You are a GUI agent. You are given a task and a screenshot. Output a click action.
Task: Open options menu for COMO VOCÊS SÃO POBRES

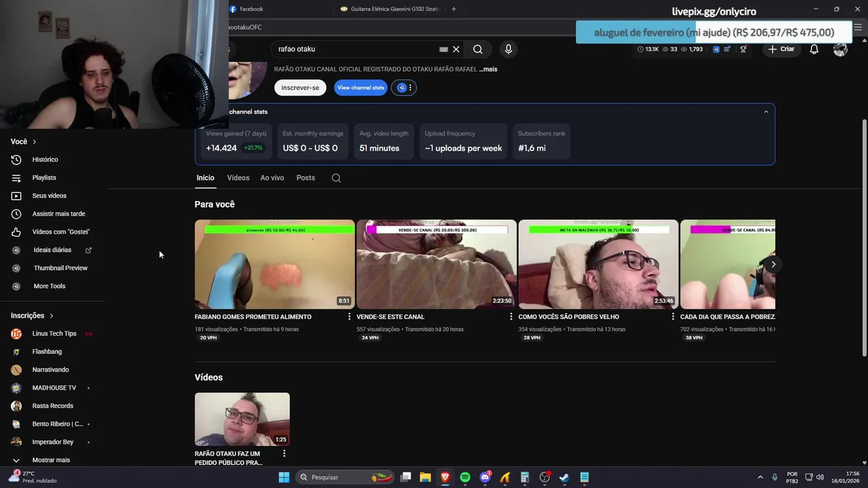tap(673, 317)
